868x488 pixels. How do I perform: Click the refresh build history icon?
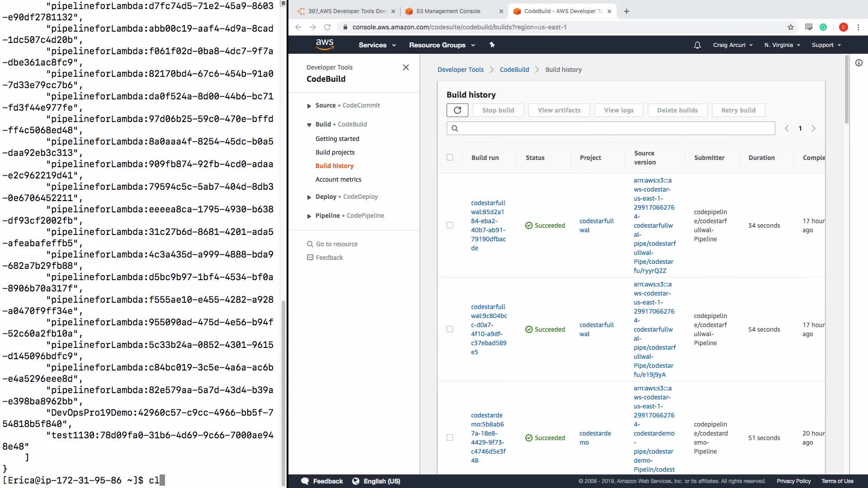pos(457,110)
